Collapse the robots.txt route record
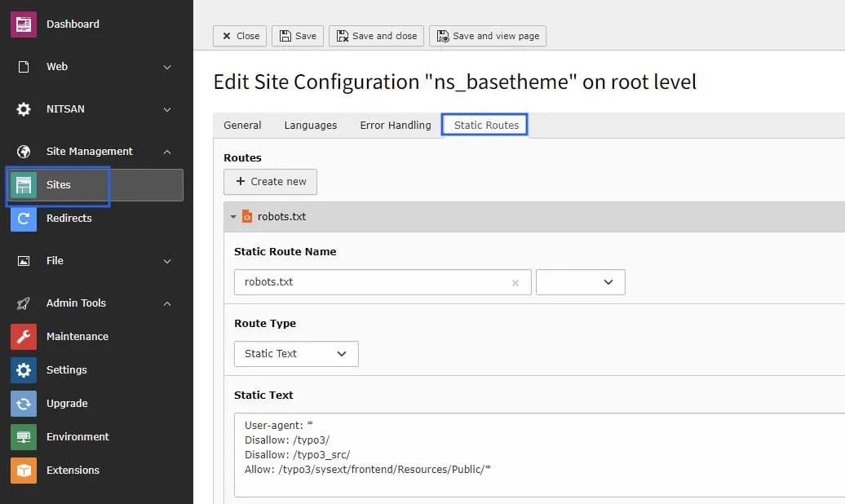The image size is (845, 504). point(233,217)
